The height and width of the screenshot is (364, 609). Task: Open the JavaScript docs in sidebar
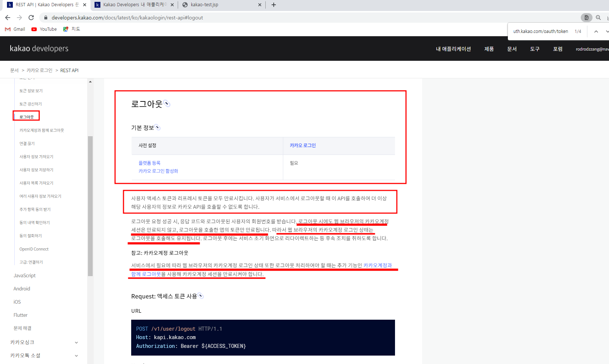(x=25, y=275)
